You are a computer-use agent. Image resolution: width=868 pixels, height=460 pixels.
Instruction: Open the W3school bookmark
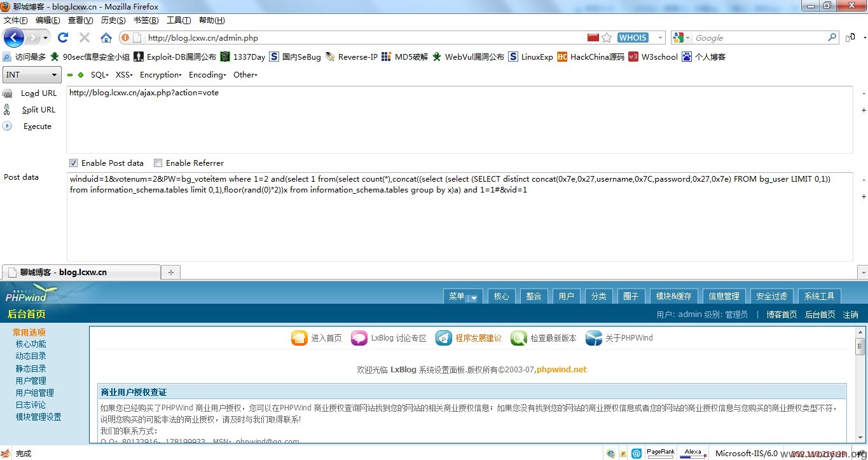[x=653, y=57]
